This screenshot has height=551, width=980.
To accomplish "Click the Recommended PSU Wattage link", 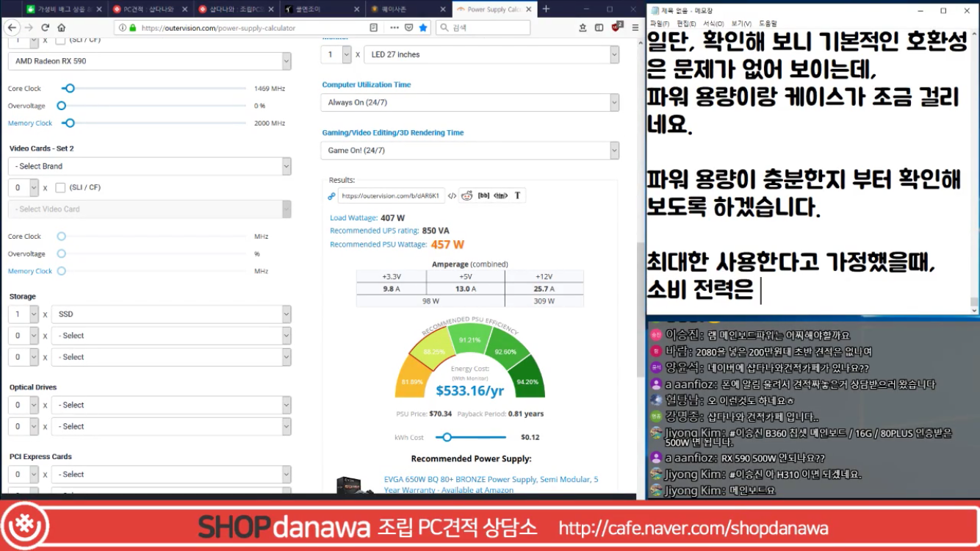I will tap(378, 245).
